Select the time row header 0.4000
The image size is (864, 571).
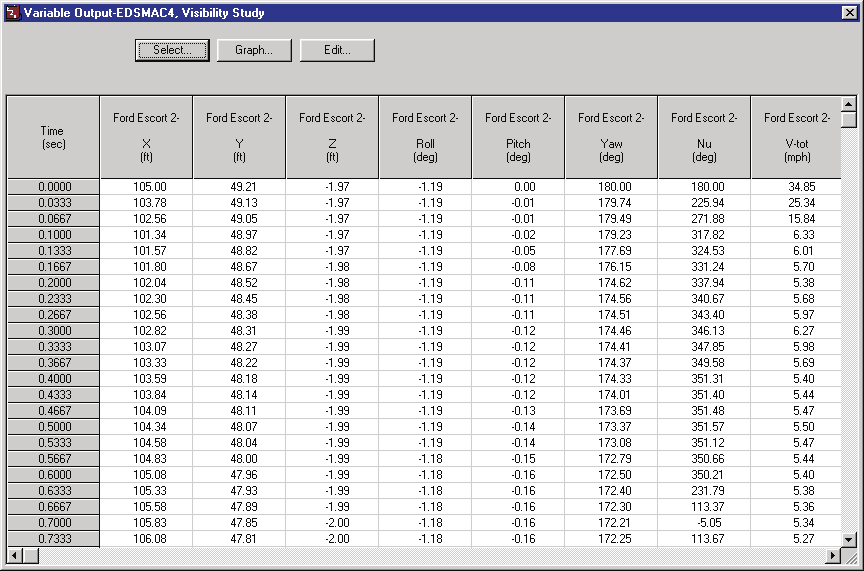pyautogui.click(x=53, y=379)
